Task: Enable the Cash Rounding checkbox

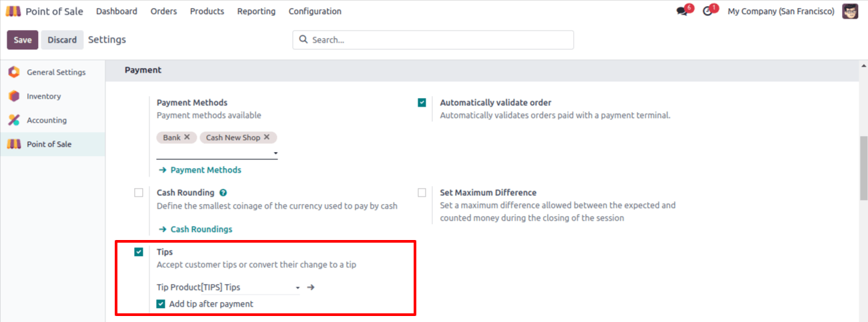Action: [x=139, y=193]
